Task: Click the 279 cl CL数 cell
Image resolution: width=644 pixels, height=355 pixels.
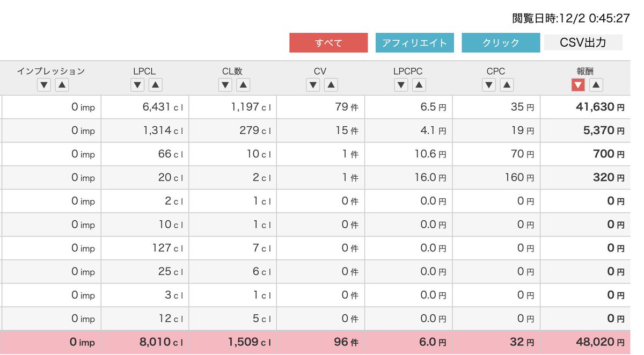Action: (233, 131)
